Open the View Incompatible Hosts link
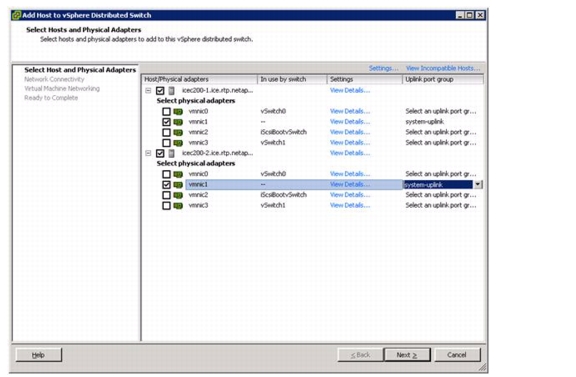576x377 pixels. coord(443,68)
